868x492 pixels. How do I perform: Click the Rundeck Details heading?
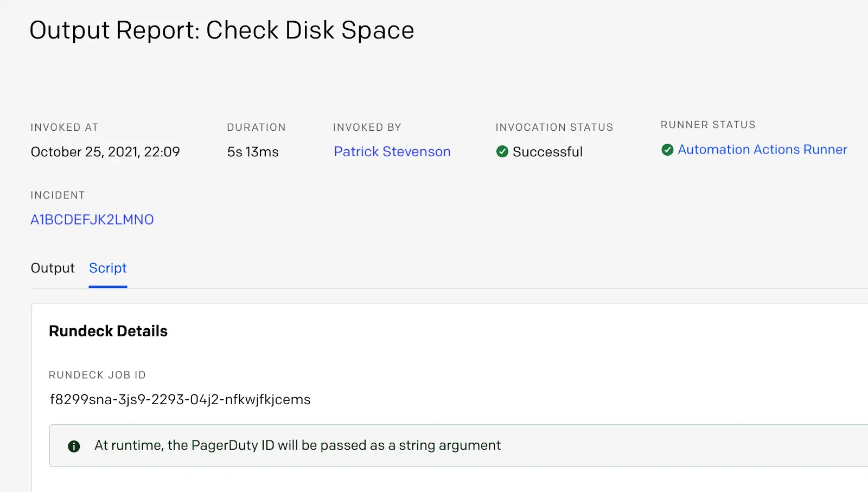[108, 331]
